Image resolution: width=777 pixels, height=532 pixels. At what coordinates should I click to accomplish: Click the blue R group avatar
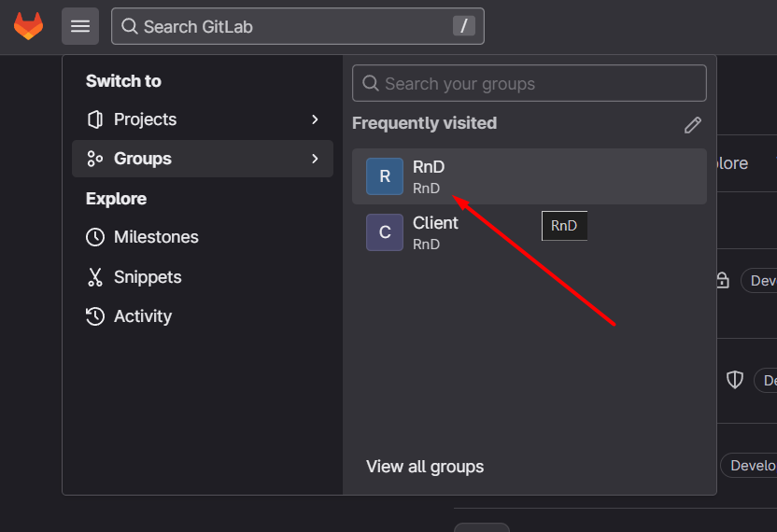[x=385, y=176]
